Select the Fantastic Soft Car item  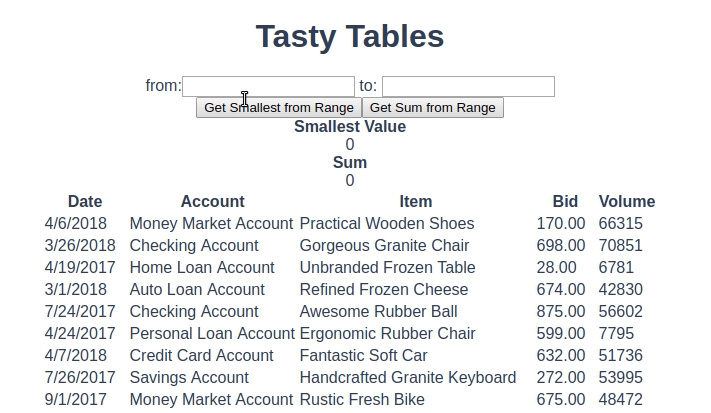[x=363, y=355]
